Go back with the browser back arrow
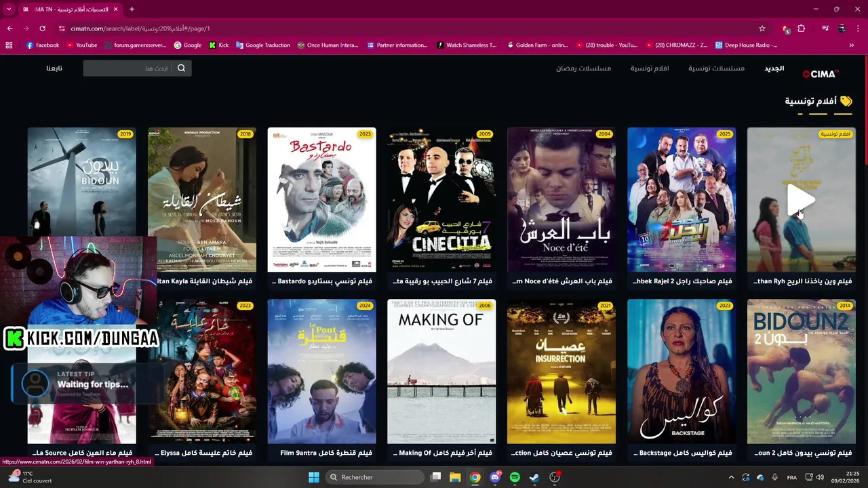The width and height of the screenshot is (868, 488). [9, 28]
